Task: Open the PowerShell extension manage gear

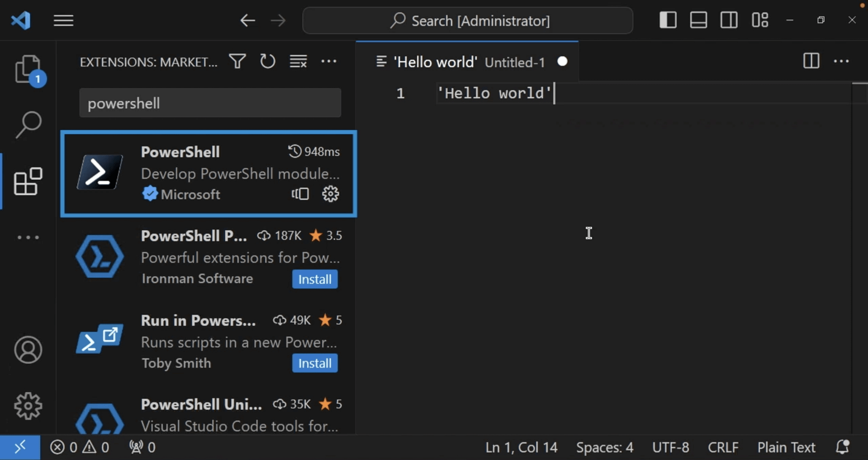Action: (331, 194)
